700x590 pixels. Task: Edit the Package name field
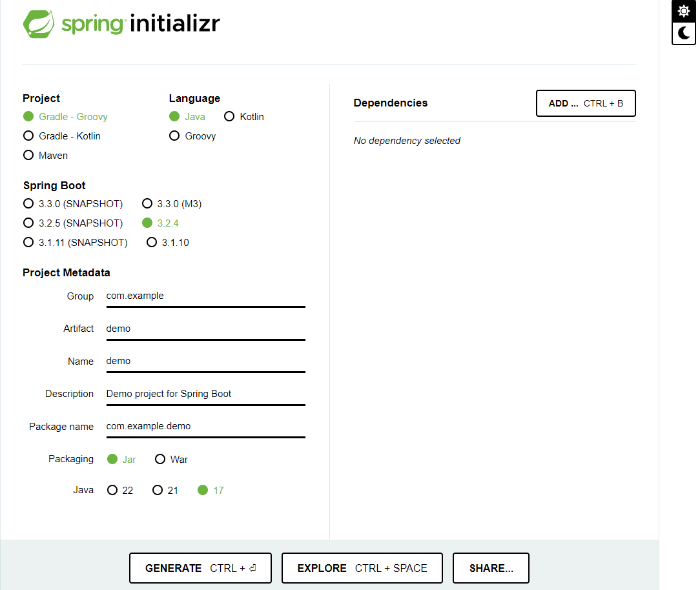pos(206,427)
